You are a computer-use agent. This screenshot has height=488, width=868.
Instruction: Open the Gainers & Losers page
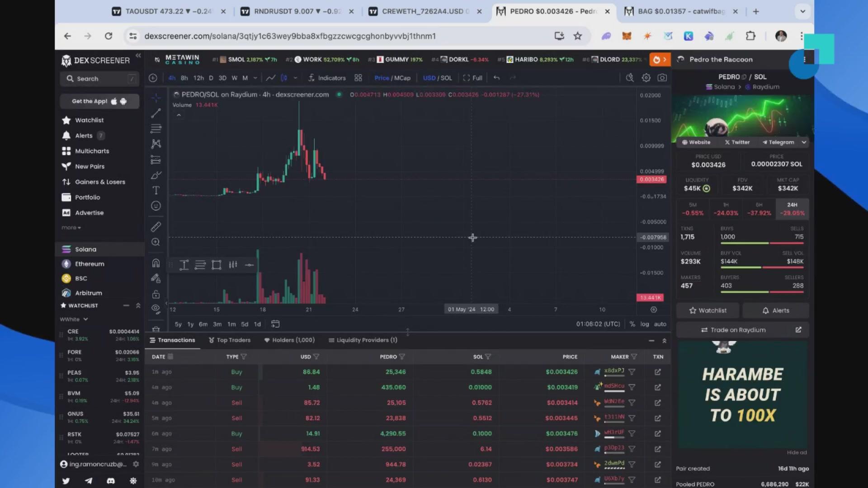pyautogui.click(x=100, y=182)
